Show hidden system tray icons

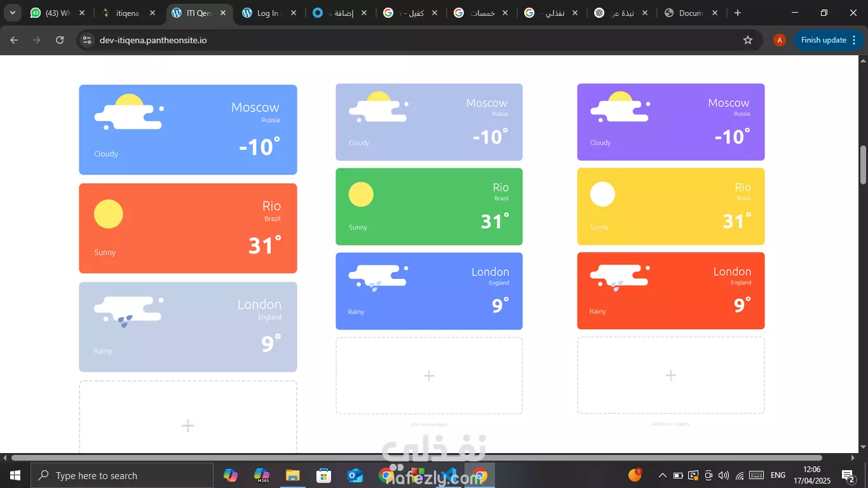[x=662, y=475]
